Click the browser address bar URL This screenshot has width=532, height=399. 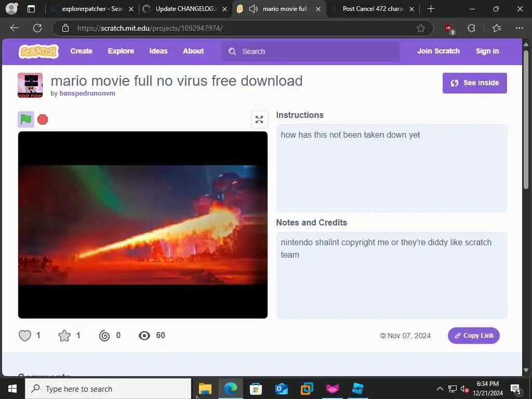[x=150, y=28]
